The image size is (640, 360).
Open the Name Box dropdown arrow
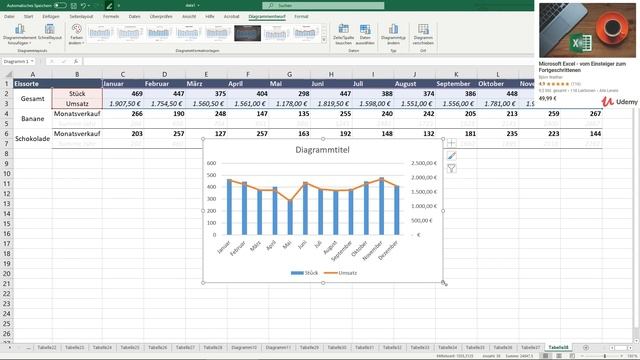click(32, 61)
